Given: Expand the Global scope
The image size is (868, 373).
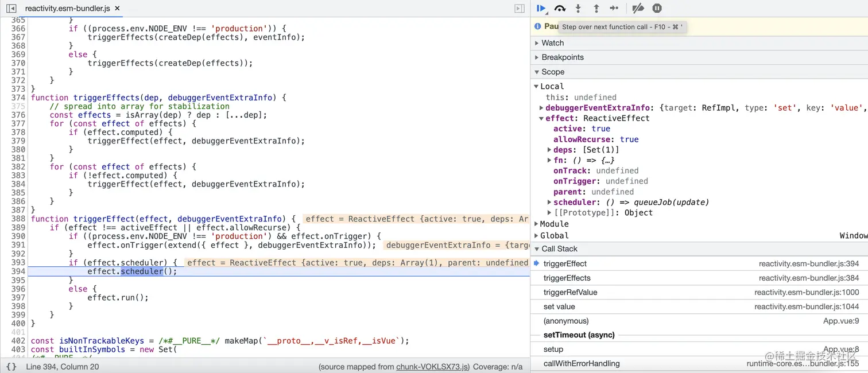Looking at the screenshot, I should pos(536,235).
